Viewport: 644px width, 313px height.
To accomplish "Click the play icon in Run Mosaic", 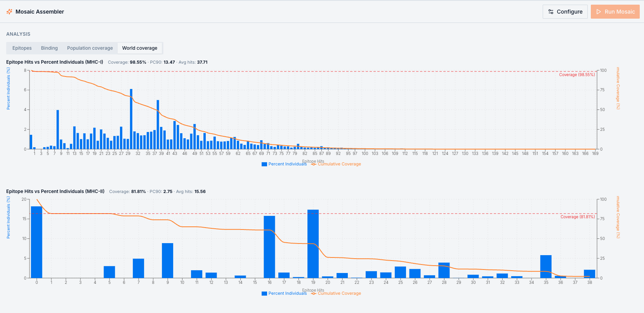I will (x=599, y=12).
